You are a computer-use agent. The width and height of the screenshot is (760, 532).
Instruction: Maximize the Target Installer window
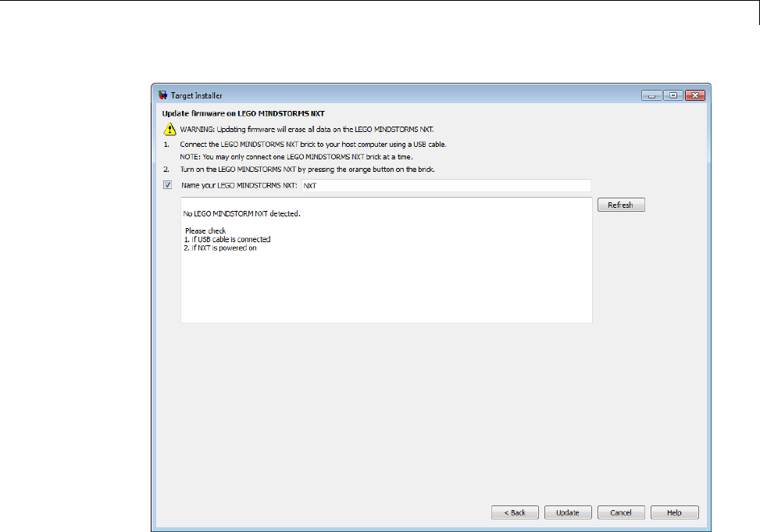[673, 95]
